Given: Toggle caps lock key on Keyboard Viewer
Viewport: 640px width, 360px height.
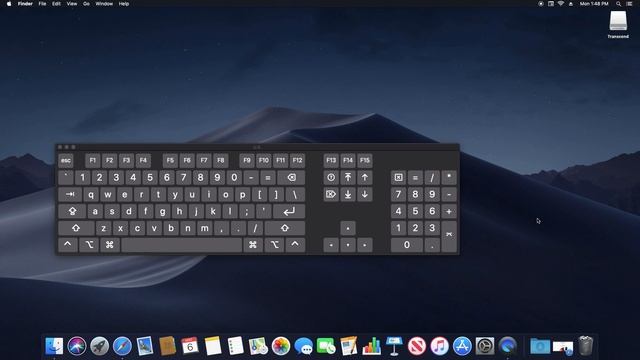Looking at the screenshot, I should [72, 211].
